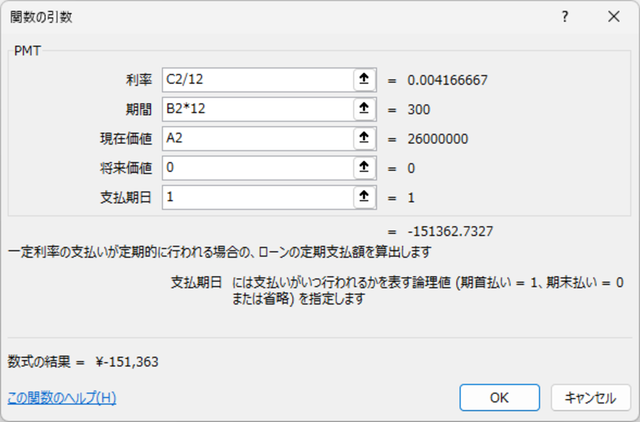Select the computed value 0.004166667
Image resolution: width=640 pixels, height=422 pixels.
pyautogui.click(x=447, y=80)
